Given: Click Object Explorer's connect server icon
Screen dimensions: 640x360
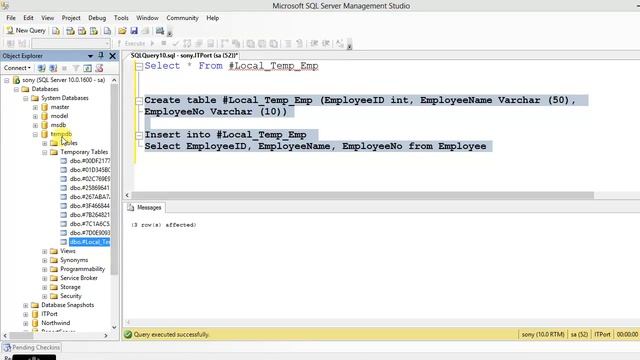Looking at the screenshot, I should pyautogui.click(x=41, y=68).
